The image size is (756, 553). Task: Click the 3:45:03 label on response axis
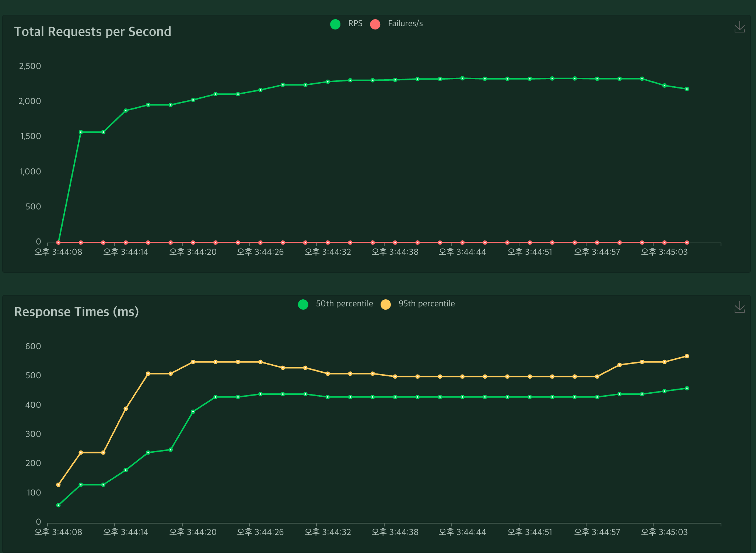664,532
